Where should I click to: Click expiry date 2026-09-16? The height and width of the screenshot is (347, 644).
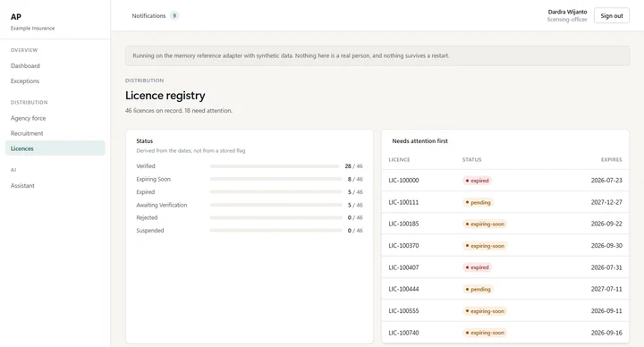606,333
